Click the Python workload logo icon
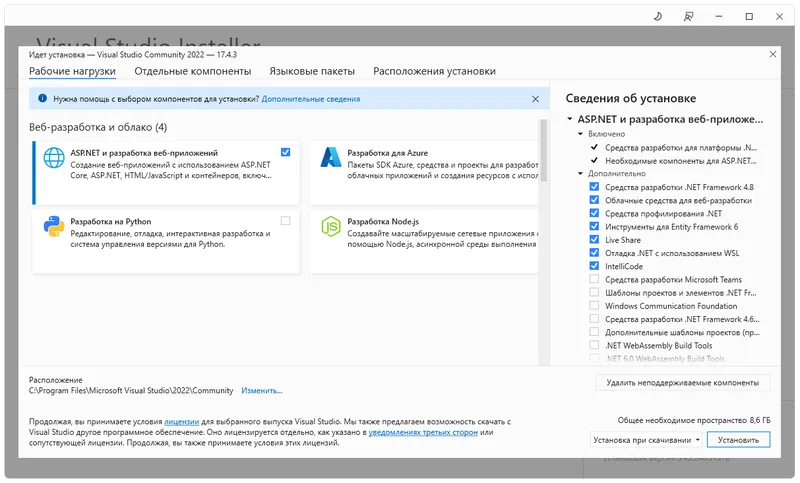 [x=54, y=226]
